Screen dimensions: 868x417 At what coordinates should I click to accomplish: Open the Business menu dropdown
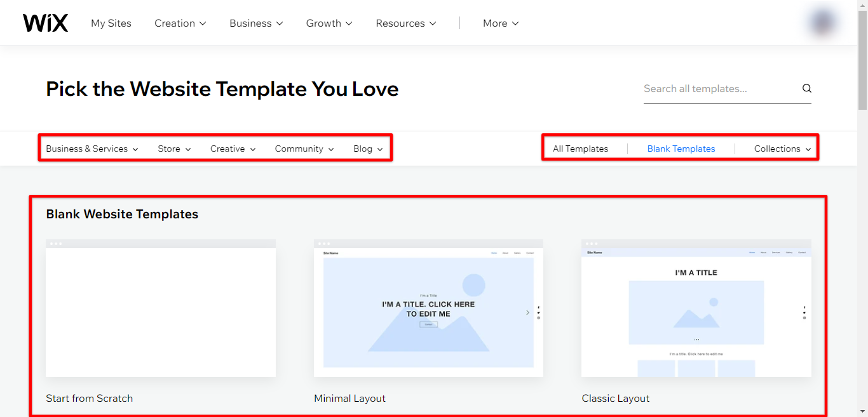click(255, 23)
